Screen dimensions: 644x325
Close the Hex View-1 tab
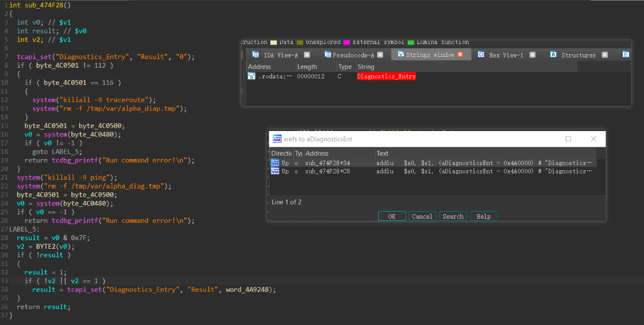(532, 55)
